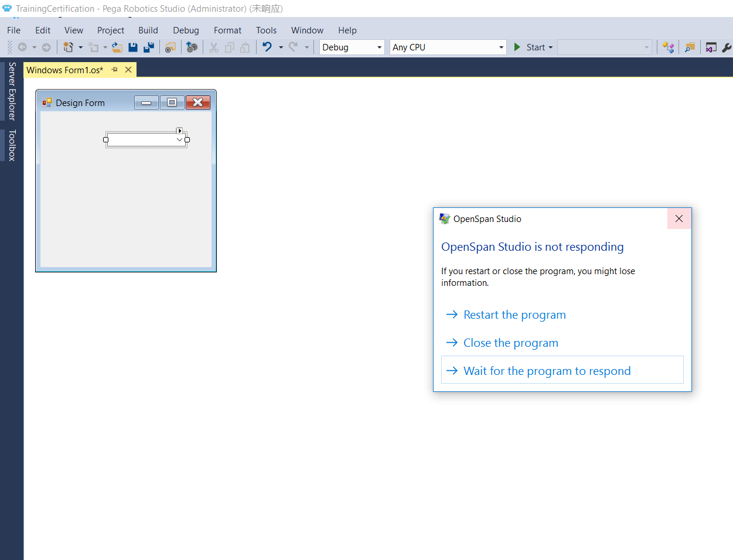Click the Open File folder icon

click(x=117, y=47)
